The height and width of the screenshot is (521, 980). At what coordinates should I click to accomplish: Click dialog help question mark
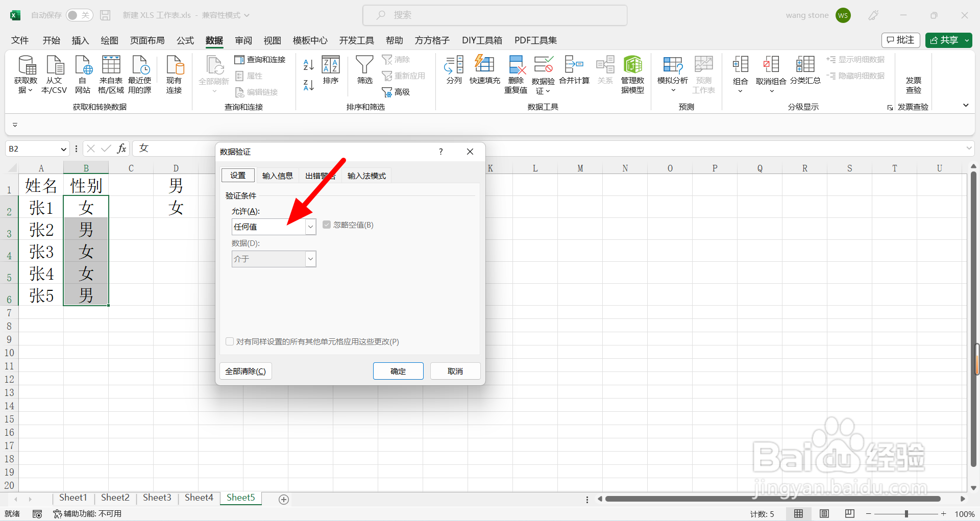pyautogui.click(x=440, y=152)
